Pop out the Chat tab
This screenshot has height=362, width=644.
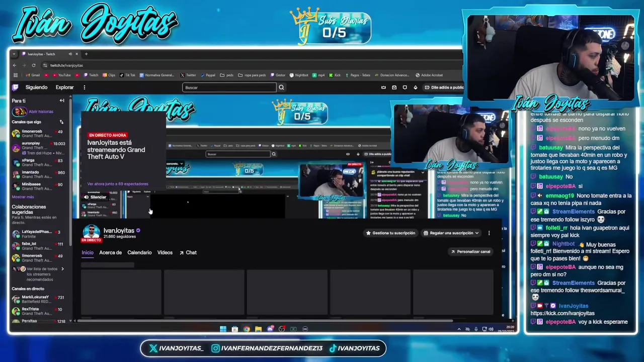pyautogui.click(x=188, y=252)
